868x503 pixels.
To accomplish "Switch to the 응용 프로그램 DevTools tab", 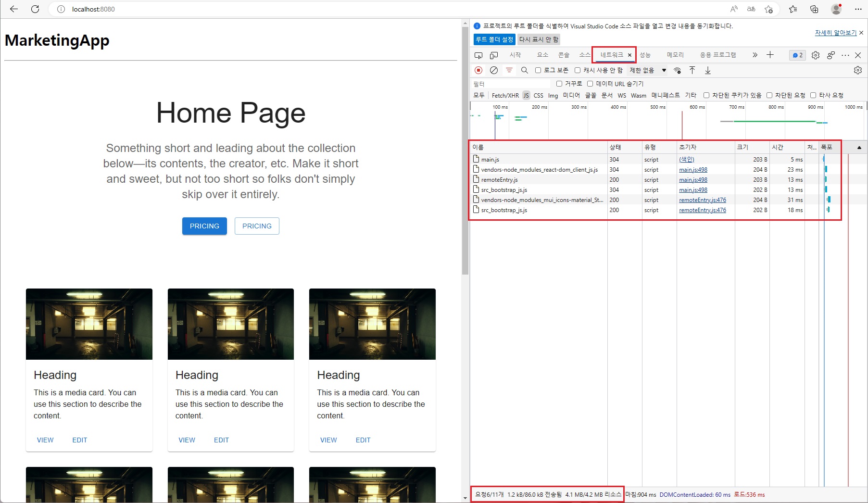I will coord(718,55).
